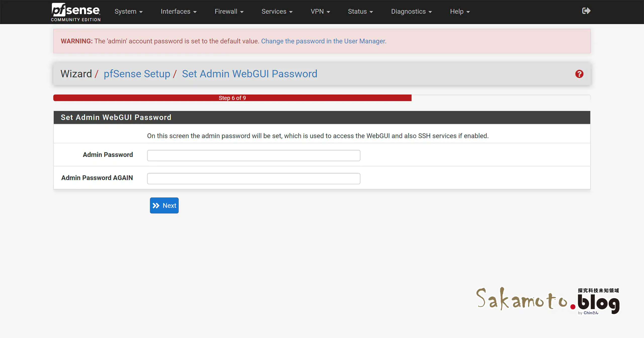Open the Interfaces menu
This screenshot has width=644, height=338.
179,11
